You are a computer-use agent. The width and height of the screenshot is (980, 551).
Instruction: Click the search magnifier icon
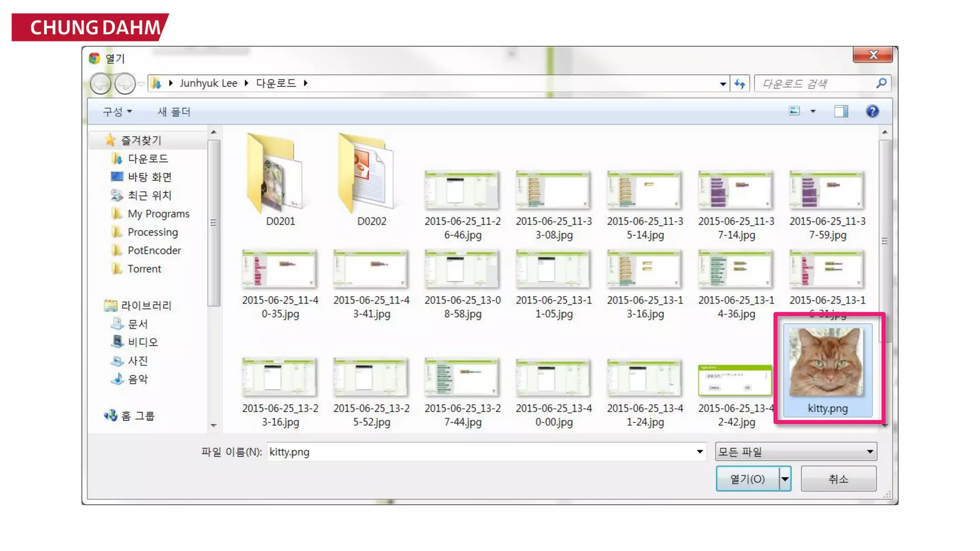tap(881, 83)
